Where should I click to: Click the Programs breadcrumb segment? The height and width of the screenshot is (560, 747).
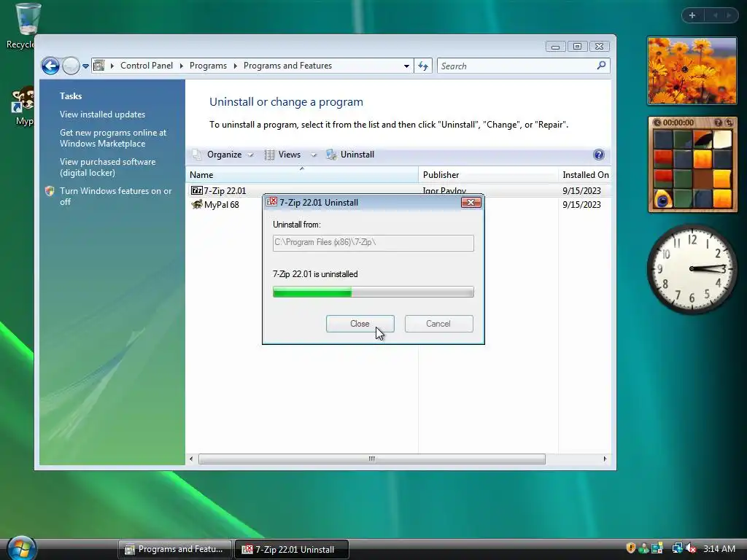(x=208, y=66)
